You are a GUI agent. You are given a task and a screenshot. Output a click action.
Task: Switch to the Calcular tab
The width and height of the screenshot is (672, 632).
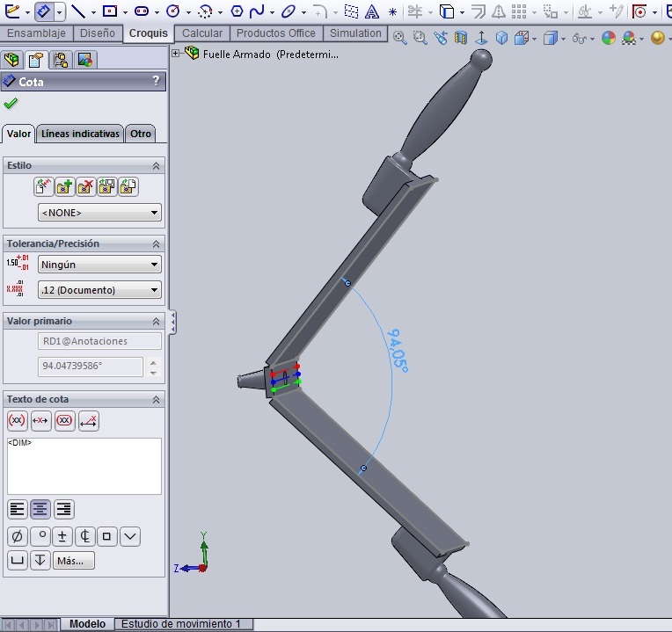tap(202, 33)
